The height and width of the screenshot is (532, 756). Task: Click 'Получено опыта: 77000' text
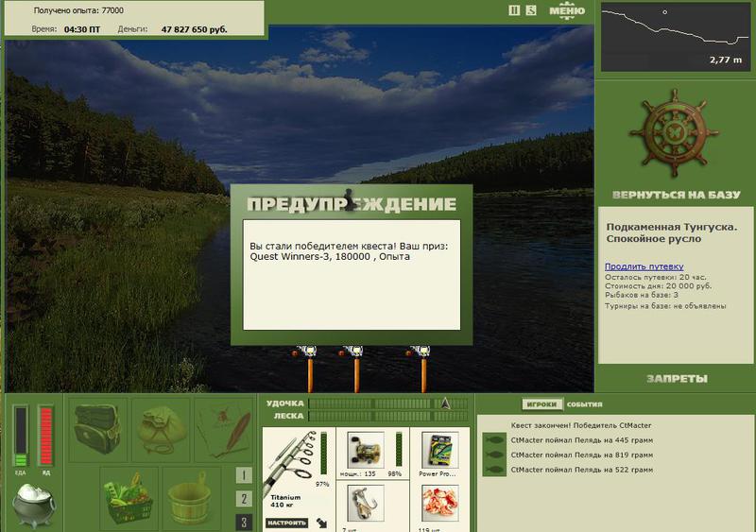(78, 10)
